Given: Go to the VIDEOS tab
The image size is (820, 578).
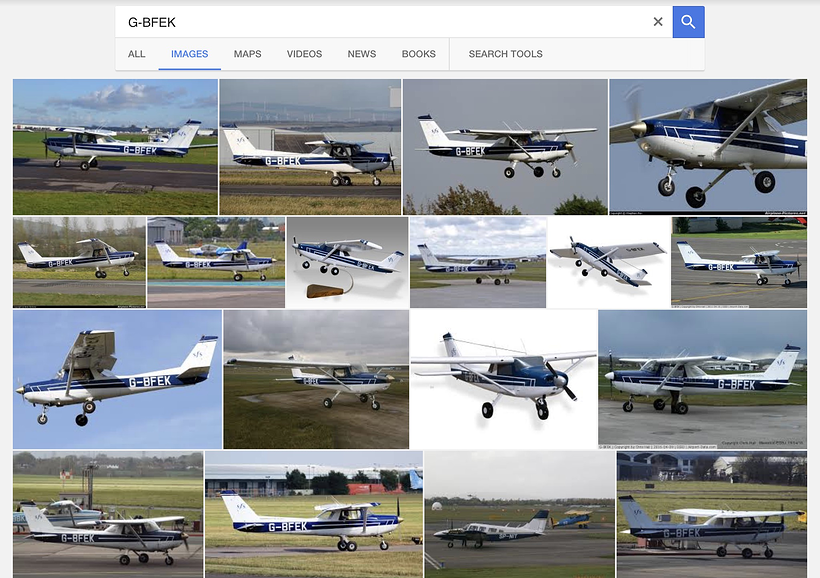Looking at the screenshot, I should click(304, 54).
